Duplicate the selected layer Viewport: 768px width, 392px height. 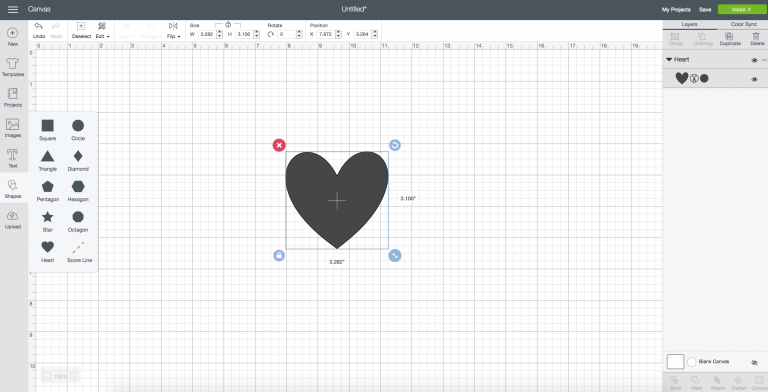click(x=730, y=39)
